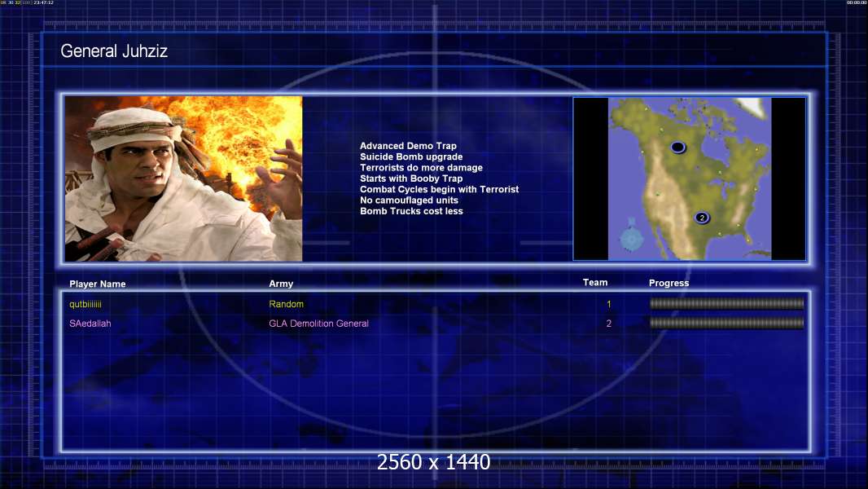Click the GLA Demolition General army entry
868x489 pixels.
[319, 324]
